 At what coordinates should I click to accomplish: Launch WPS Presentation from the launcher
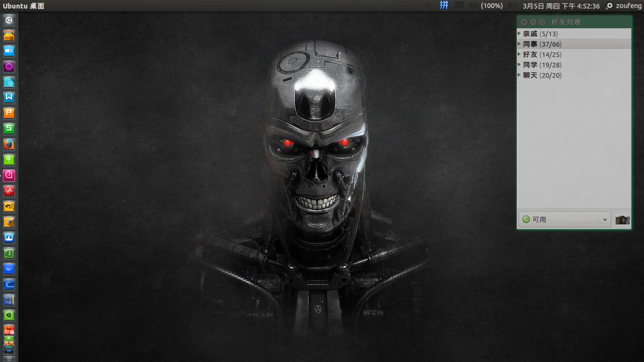(x=9, y=113)
